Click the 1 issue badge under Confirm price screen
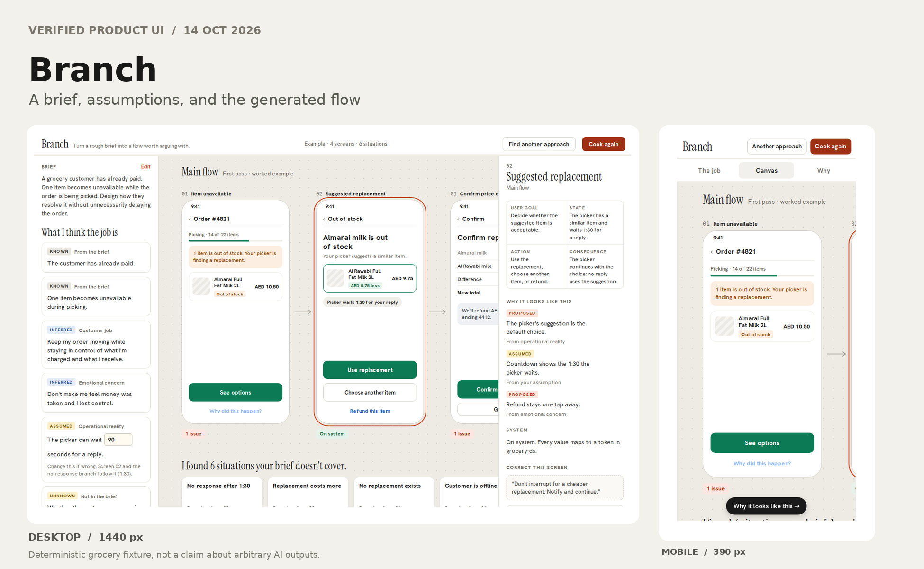This screenshot has width=924, height=569. click(462, 434)
